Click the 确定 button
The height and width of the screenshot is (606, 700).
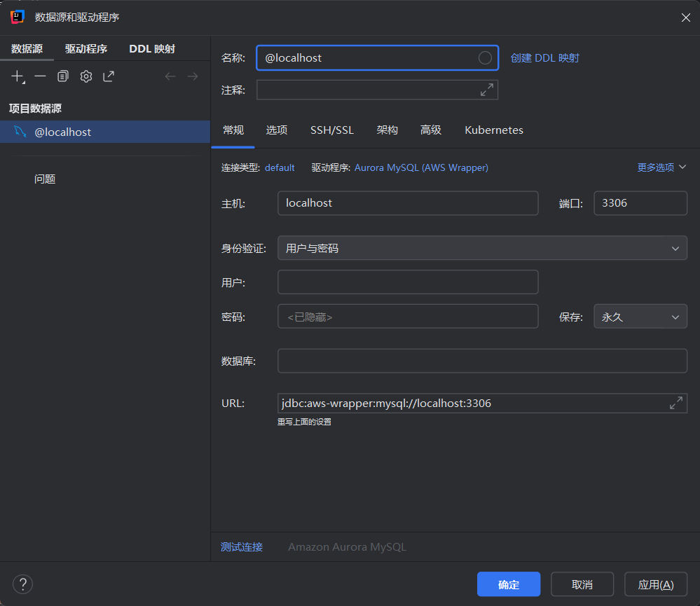tap(509, 584)
